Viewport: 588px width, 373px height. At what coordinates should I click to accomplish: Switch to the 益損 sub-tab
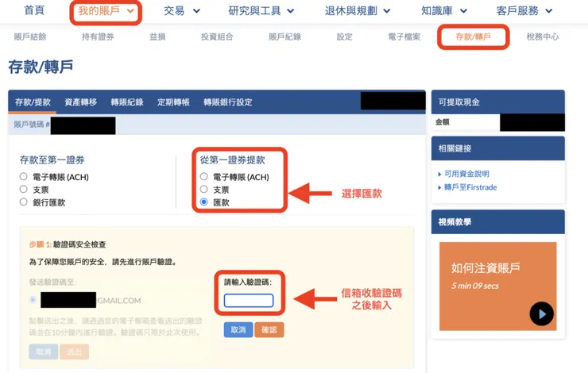click(157, 37)
